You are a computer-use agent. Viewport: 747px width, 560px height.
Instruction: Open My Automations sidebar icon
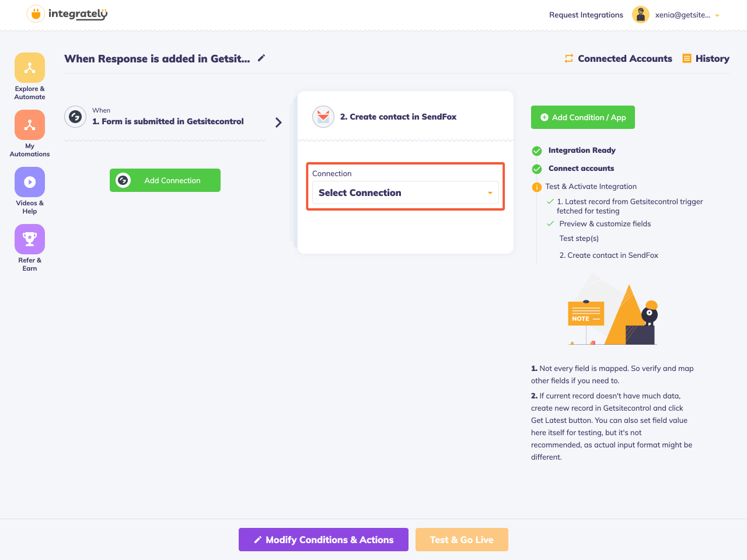30,125
